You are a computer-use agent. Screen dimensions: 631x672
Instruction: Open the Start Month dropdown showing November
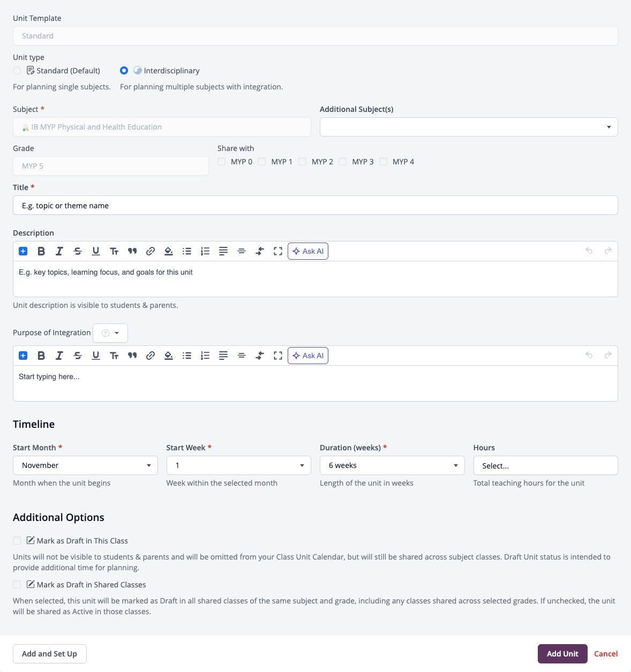[x=85, y=465]
